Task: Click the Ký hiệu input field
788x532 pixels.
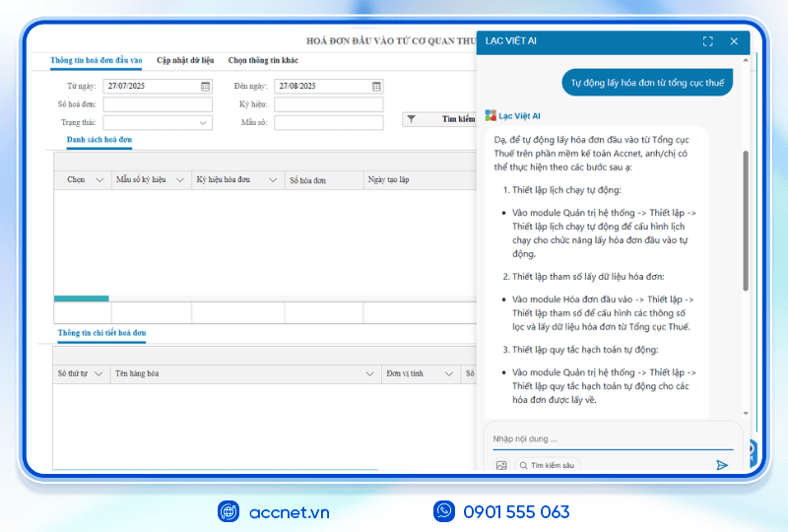Action: (x=329, y=104)
